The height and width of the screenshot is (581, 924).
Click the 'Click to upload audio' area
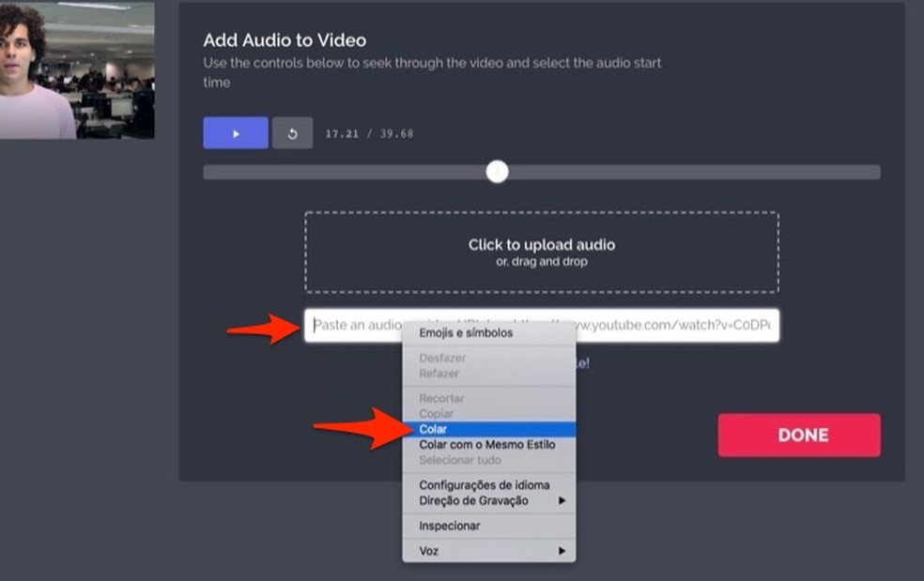(x=540, y=250)
